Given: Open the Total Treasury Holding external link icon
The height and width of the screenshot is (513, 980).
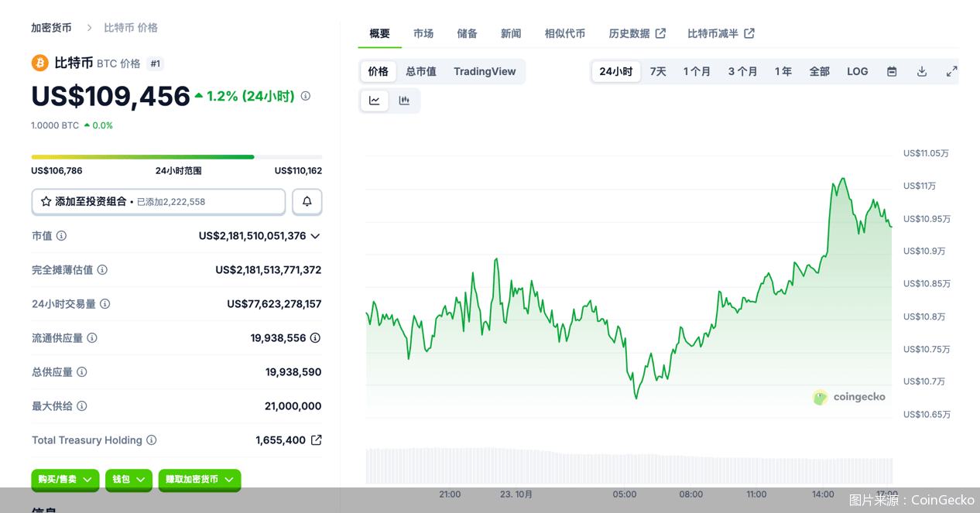Looking at the screenshot, I should (x=317, y=440).
